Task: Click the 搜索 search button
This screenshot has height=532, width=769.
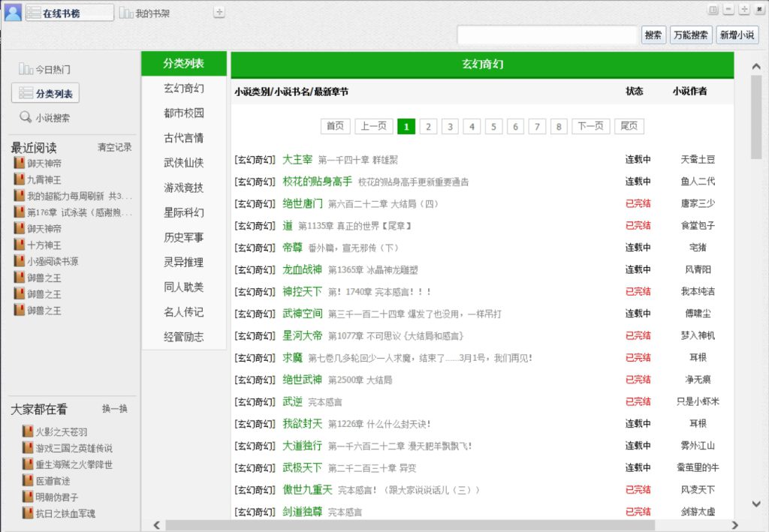Action: (x=653, y=35)
